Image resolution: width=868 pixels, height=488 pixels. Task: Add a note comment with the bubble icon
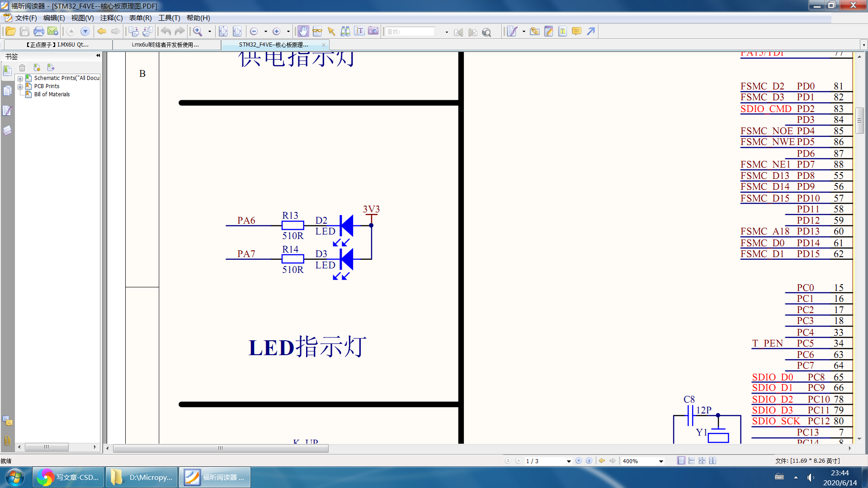point(576,31)
